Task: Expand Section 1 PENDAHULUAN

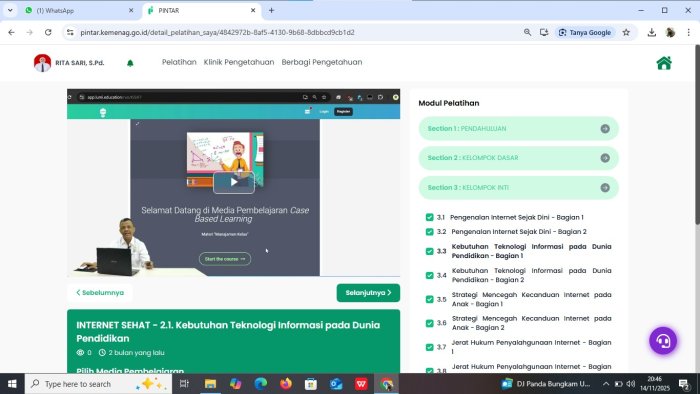Action: click(518, 129)
